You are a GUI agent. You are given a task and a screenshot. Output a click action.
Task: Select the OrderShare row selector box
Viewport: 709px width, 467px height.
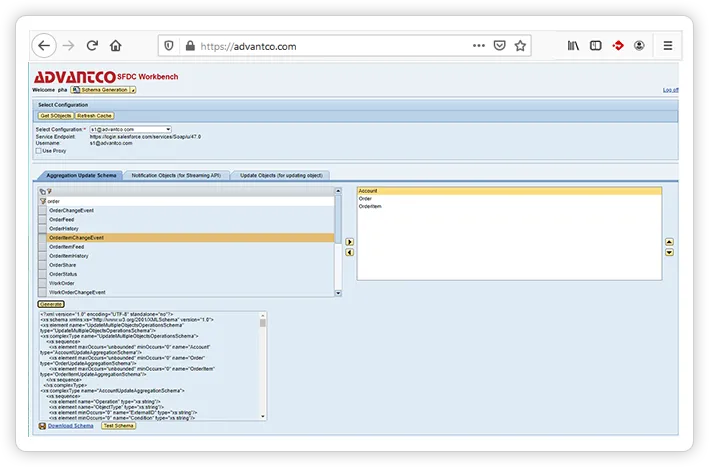[43, 265]
